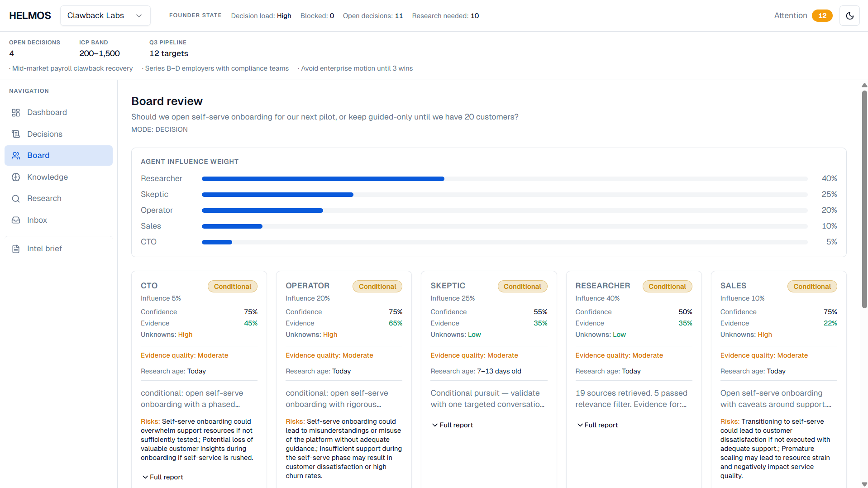Image resolution: width=868 pixels, height=488 pixels.
Task: Click 'Avoid enterprise motion until 3 wins'
Action: click(355, 68)
